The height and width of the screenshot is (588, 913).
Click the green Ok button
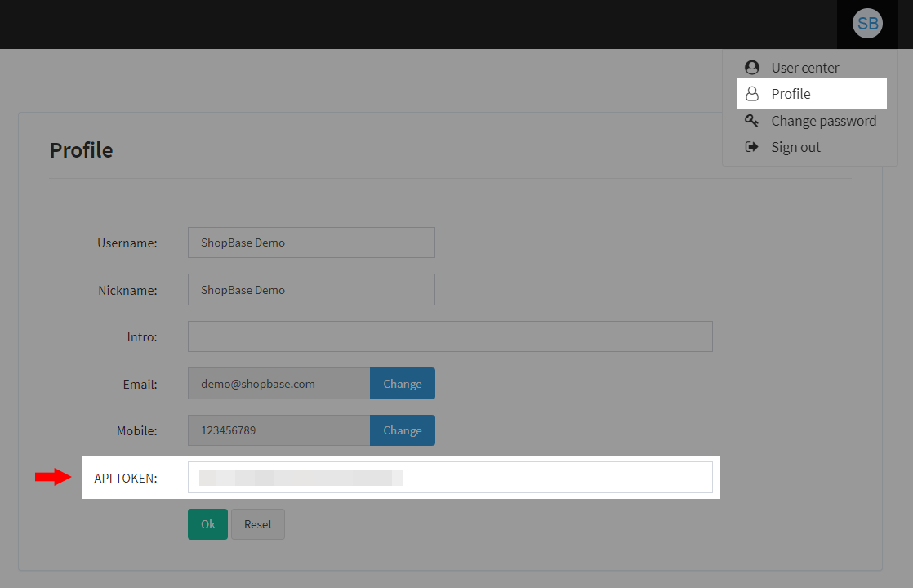[x=208, y=524]
